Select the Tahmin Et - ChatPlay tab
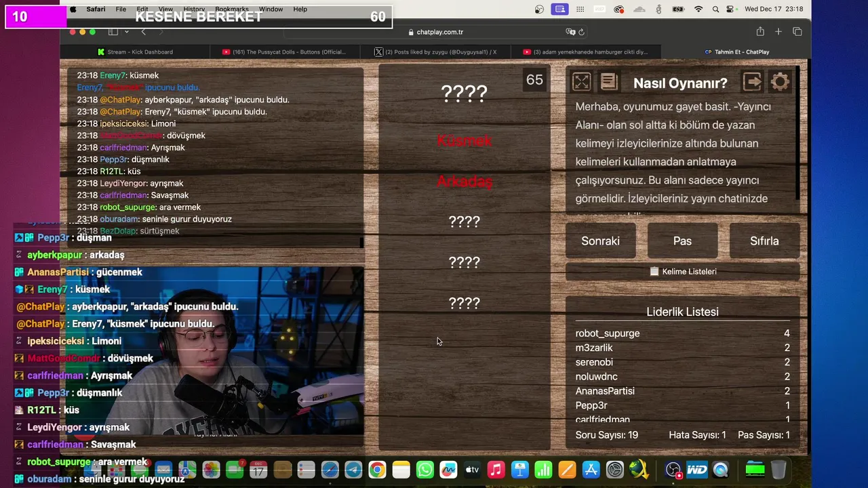The width and height of the screenshot is (868, 488). click(736, 52)
